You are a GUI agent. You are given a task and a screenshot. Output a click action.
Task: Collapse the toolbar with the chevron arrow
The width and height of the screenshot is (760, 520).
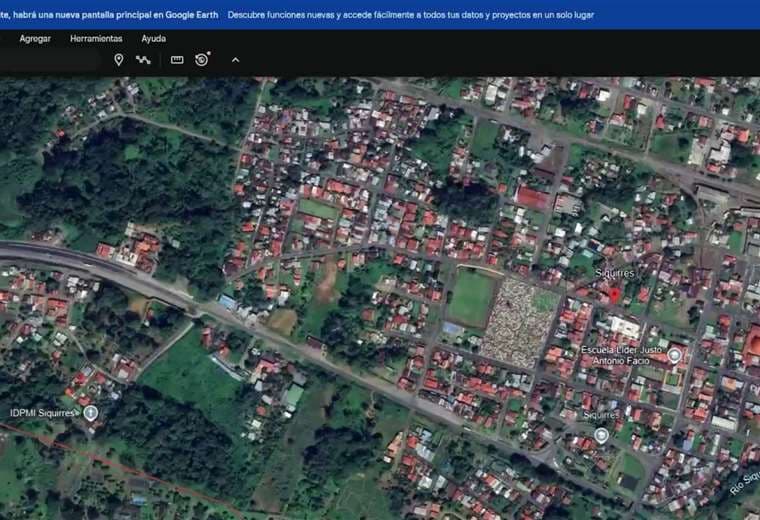tap(235, 60)
